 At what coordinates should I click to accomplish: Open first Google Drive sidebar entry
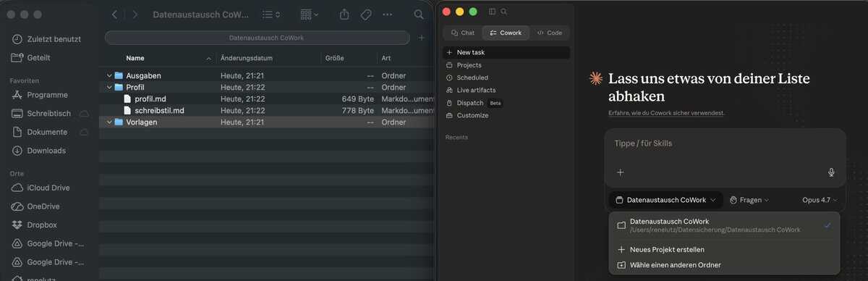click(x=48, y=243)
